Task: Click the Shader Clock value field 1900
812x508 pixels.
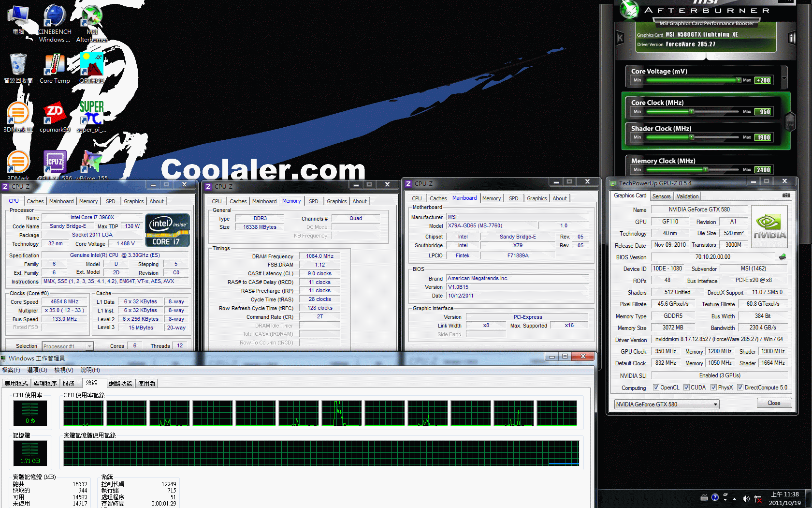Action: [x=763, y=137]
